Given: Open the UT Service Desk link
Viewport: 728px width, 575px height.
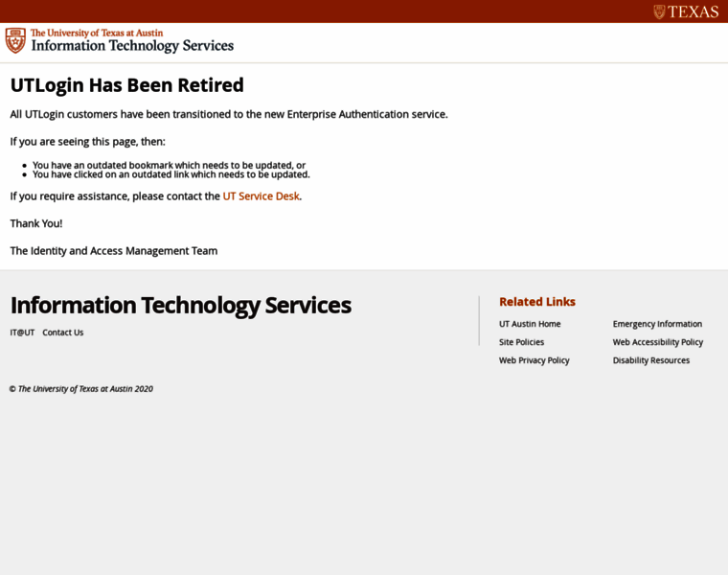Looking at the screenshot, I should tap(261, 196).
